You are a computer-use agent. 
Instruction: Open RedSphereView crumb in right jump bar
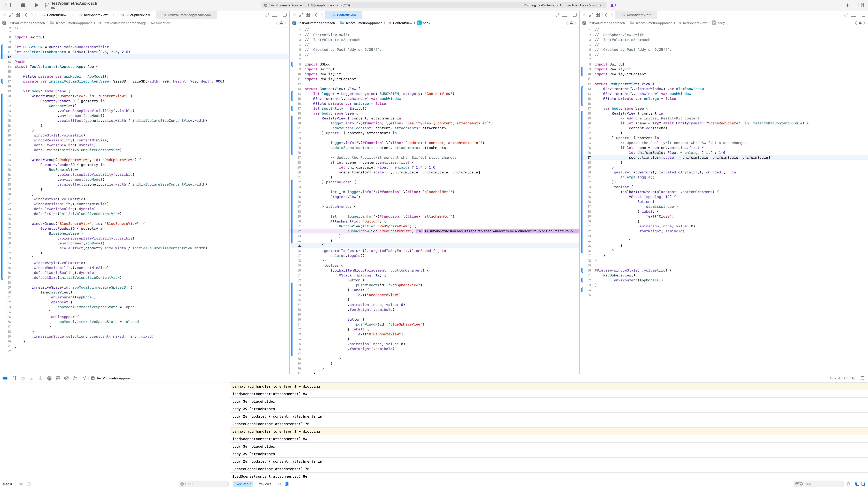pos(692,23)
